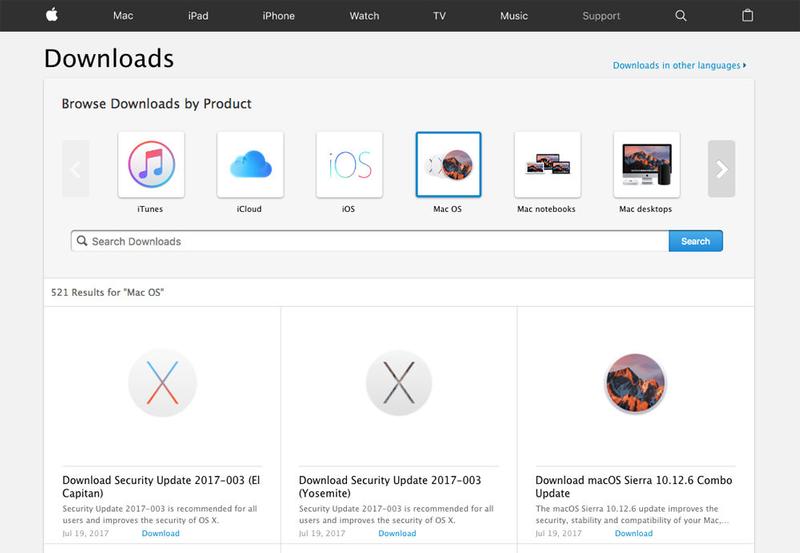Open the Support menu item
The height and width of the screenshot is (553, 800).
[602, 16]
